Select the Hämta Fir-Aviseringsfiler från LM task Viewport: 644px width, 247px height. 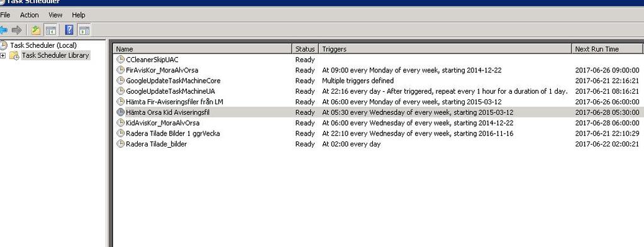tap(174, 101)
